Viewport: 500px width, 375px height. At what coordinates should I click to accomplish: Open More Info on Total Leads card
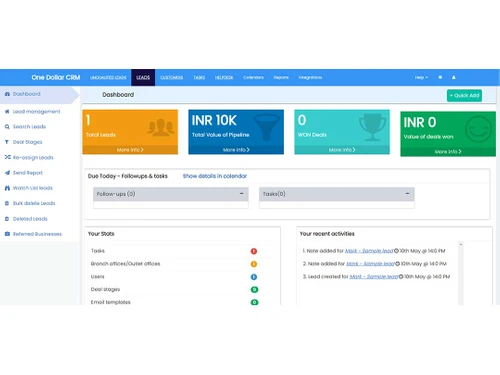[130, 150]
